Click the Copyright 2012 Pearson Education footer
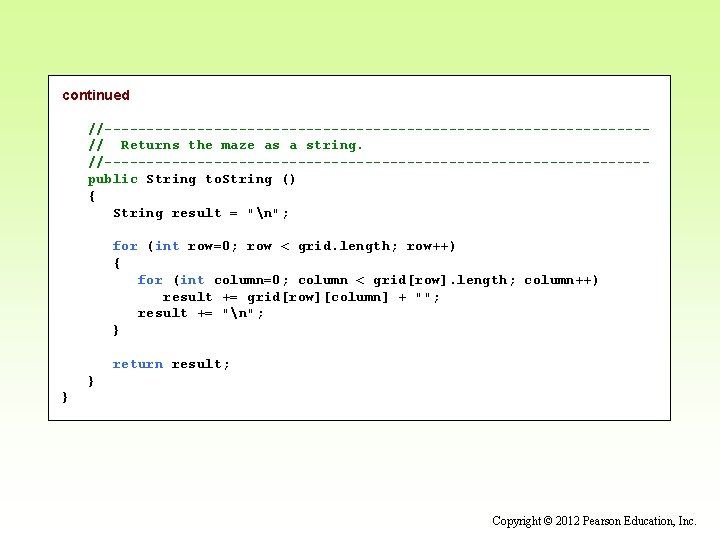This screenshot has height=540, width=720. (x=594, y=521)
